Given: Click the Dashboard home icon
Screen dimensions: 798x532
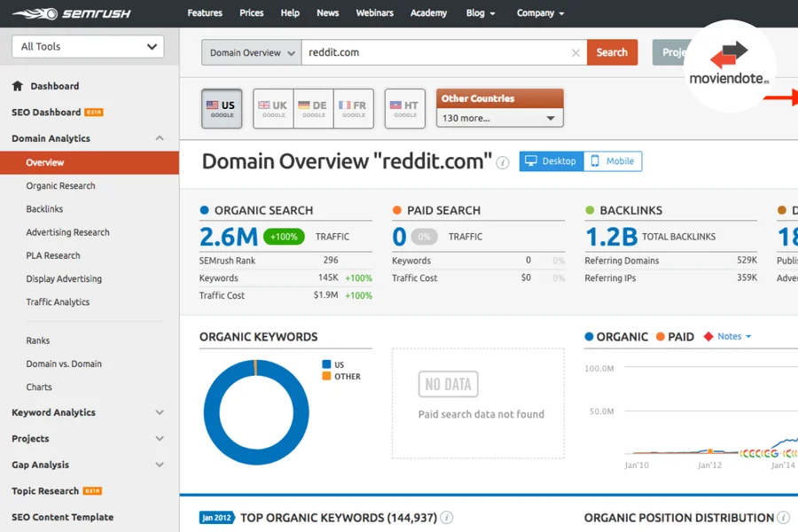Looking at the screenshot, I should 18,86.
